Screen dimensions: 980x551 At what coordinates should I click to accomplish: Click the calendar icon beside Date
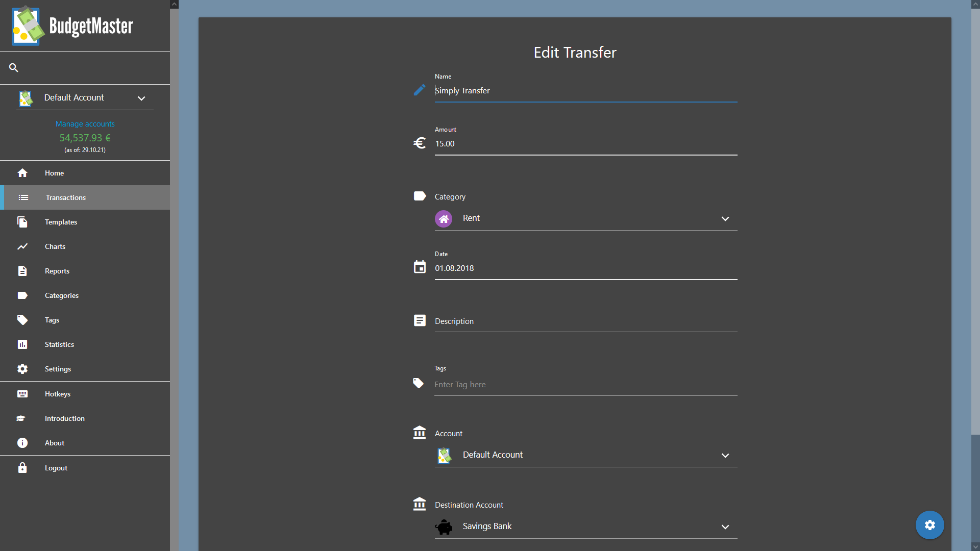(x=420, y=267)
